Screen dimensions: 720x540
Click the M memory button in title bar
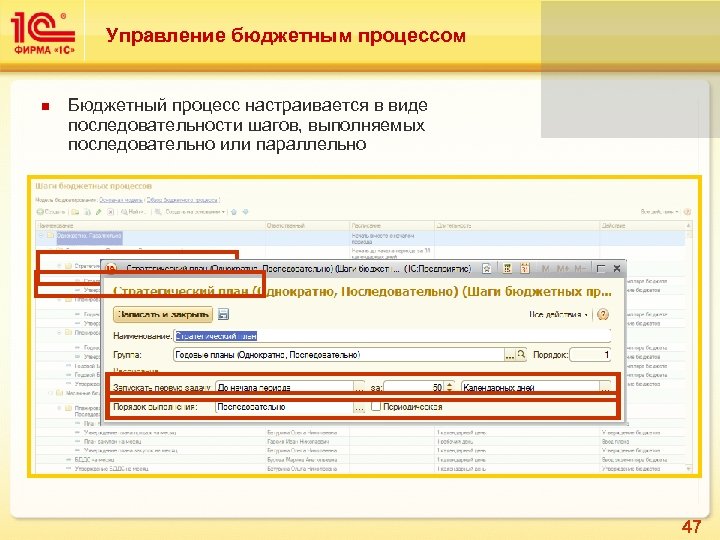pos(545,269)
